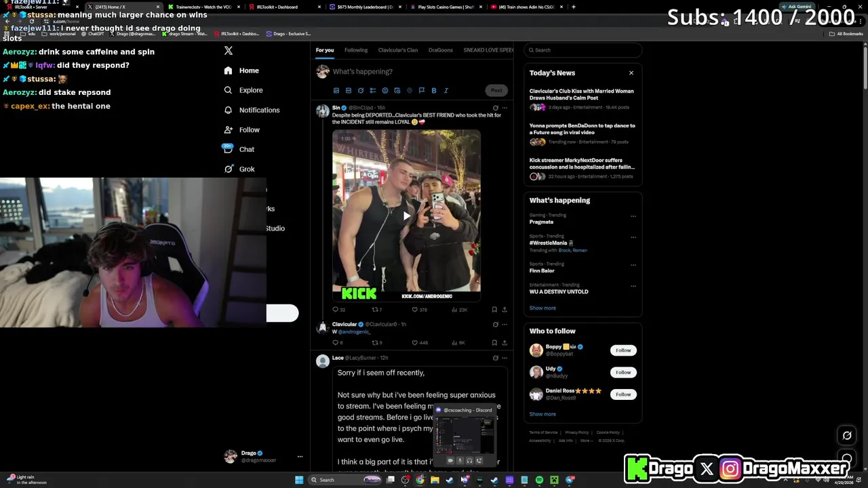Open WU A DESTINY UNTOLD options menu
The width and height of the screenshot is (868, 488).
[633, 286]
